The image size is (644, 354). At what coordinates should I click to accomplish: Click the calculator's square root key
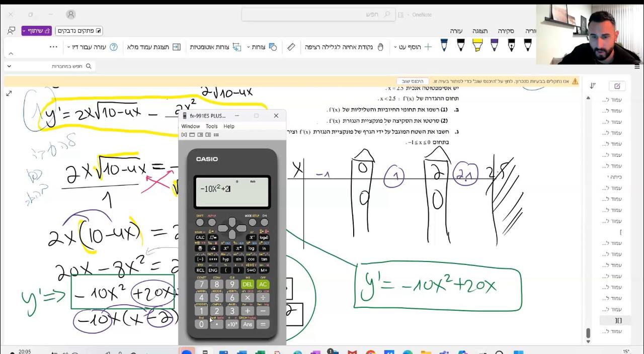[213, 248]
